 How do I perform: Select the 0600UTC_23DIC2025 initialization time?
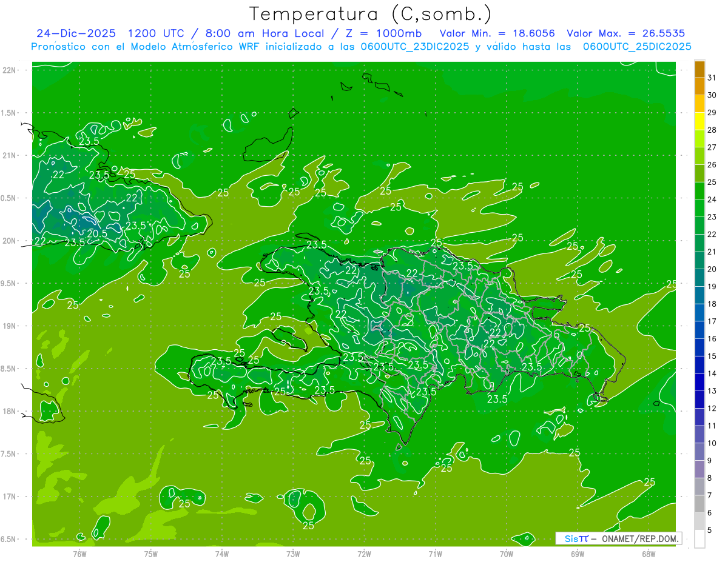point(414,47)
